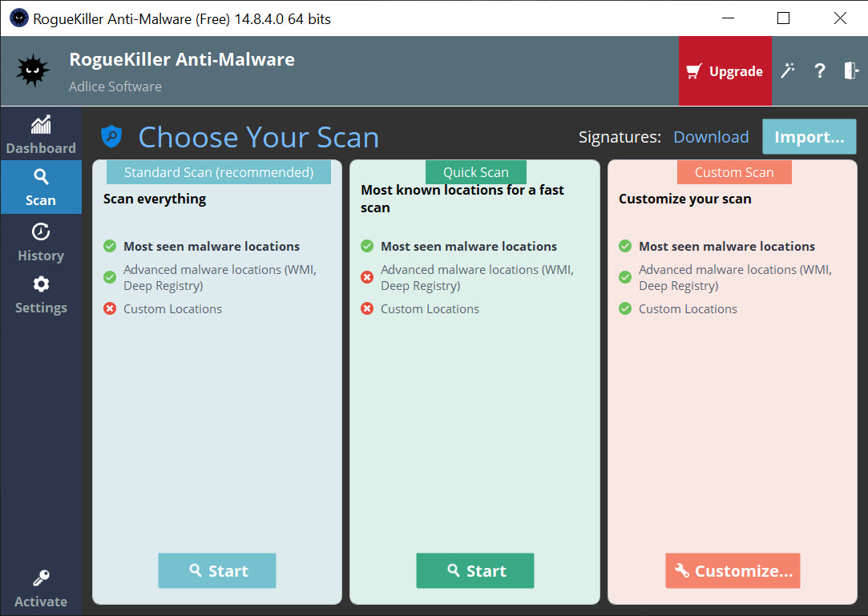868x616 pixels.
Task: Click 'Advanced malware locations' text in Custom Scan card
Action: pyautogui.click(x=735, y=277)
